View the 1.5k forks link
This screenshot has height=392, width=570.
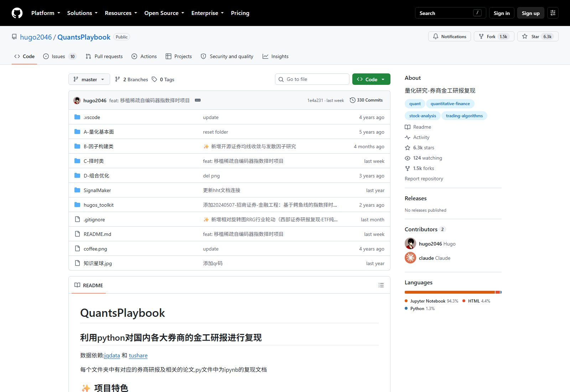[x=420, y=168]
